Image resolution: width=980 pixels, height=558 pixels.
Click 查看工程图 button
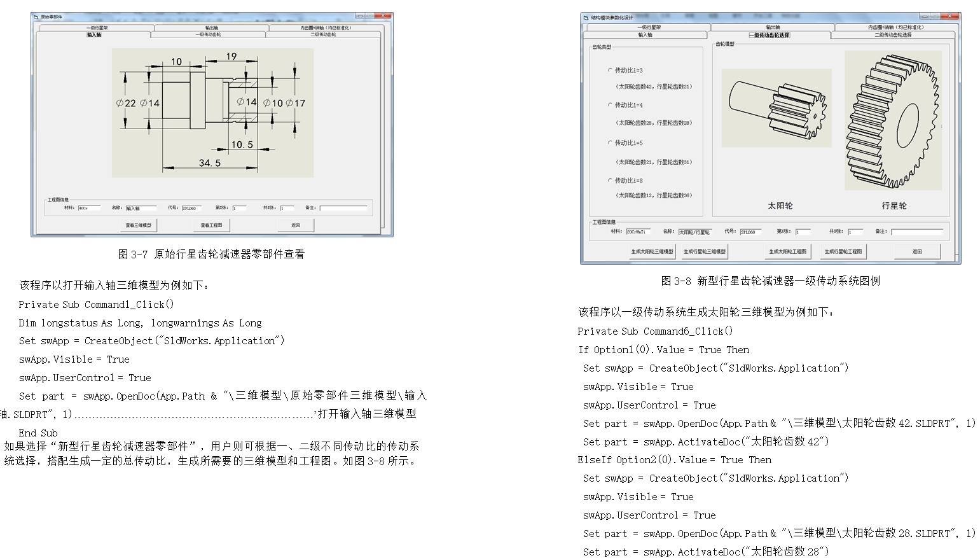point(212,225)
